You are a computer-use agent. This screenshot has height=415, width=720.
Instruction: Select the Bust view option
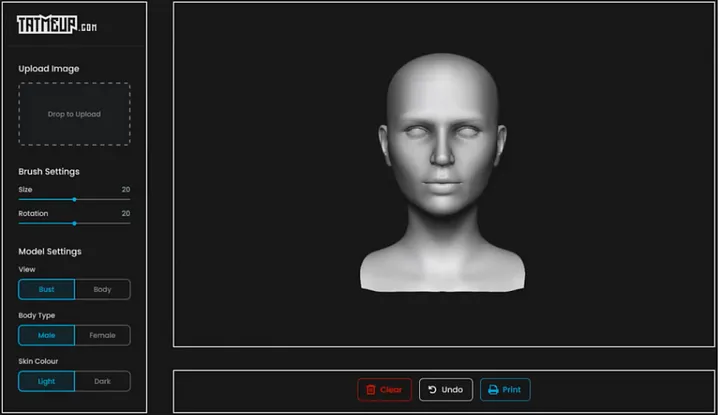pos(46,289)
